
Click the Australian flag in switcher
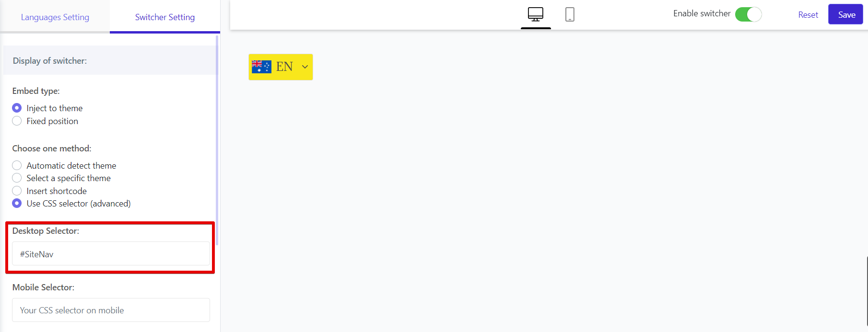[261, 67]
